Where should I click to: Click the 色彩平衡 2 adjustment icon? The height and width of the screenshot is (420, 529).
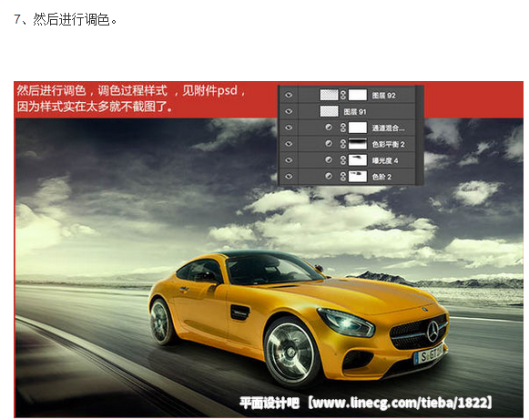pos(329,143)
